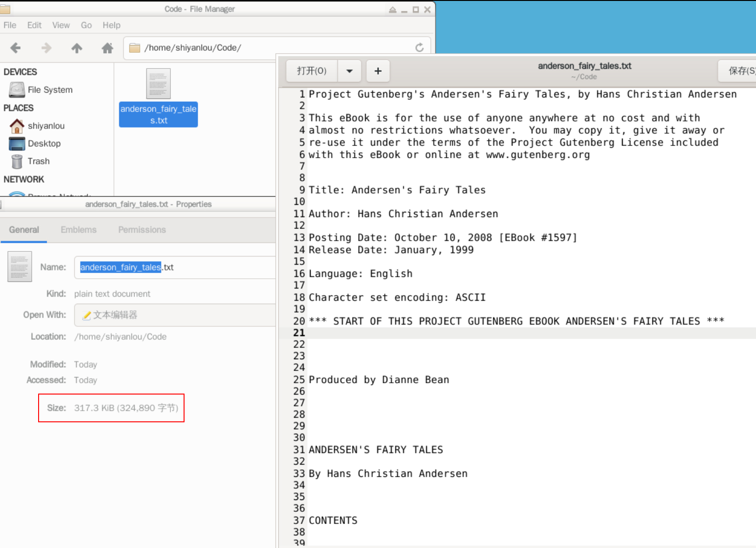Viewport: 756px width, 548px height.
Task: Reload the current folder
Action: point(419,48)
